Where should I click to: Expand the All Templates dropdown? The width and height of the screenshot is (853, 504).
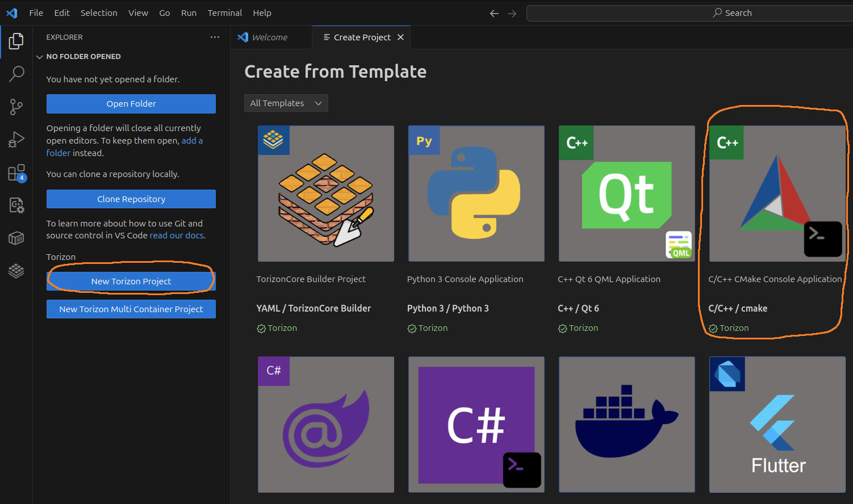[286, 103]
